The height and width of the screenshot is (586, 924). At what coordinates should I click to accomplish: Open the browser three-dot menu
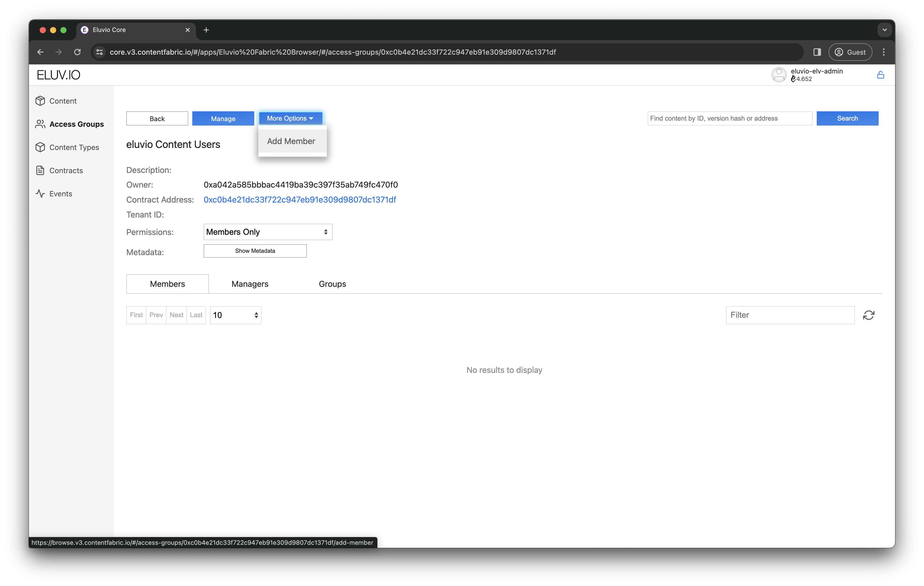pyautogui.click(x=884, y=52)
